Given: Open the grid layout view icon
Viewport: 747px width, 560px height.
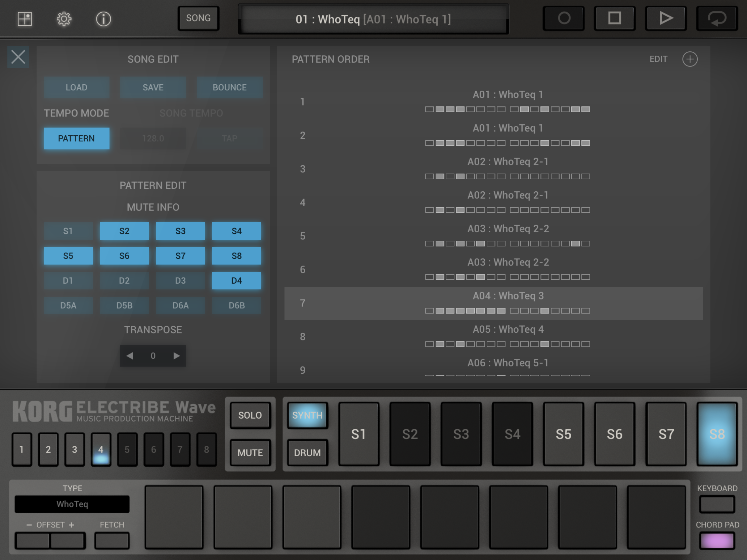Looking at the screenshot, I should point(25,19).
